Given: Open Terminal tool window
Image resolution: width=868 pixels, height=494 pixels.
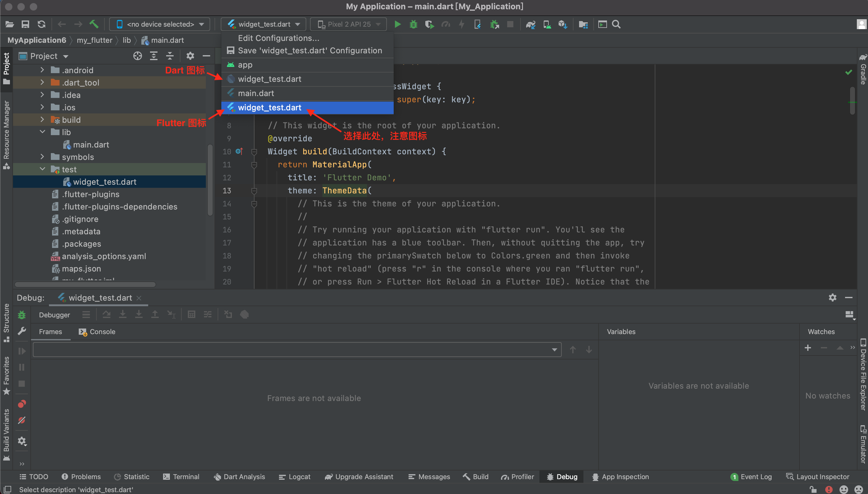Looking at the screenshot, I should tap(181, 477).
